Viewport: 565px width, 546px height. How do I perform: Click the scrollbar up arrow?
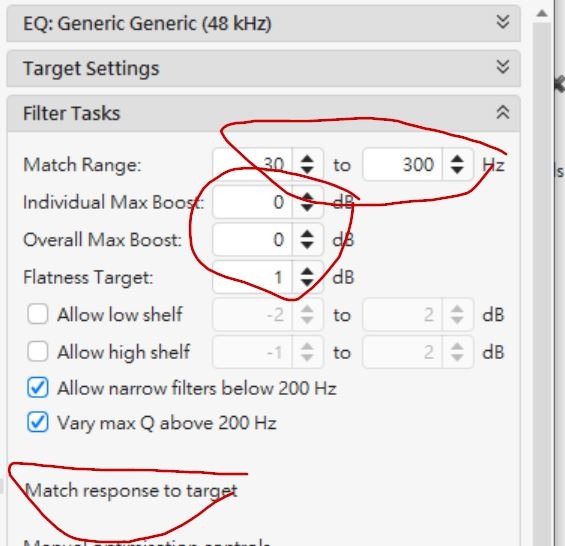pos(542,14)
